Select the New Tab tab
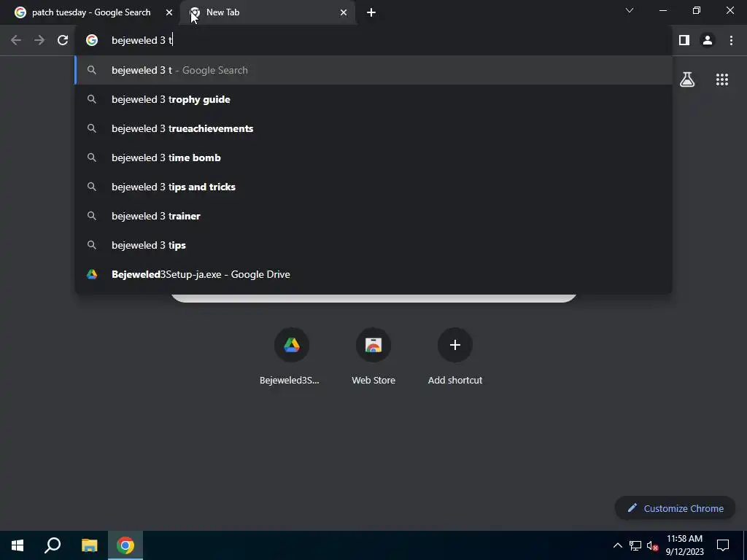The width and height of the screenshot is (747, 560). [x=267, y=12]
